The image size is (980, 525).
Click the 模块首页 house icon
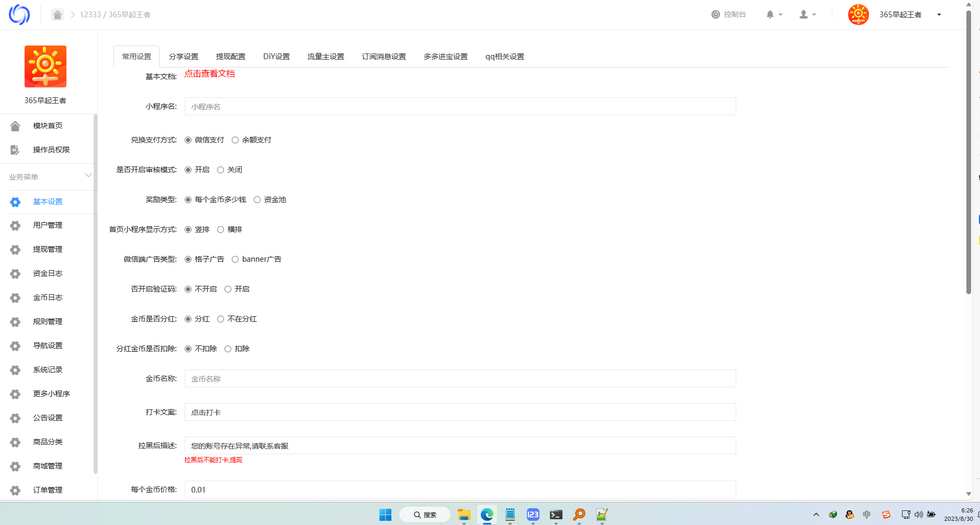tap(15, 126)
